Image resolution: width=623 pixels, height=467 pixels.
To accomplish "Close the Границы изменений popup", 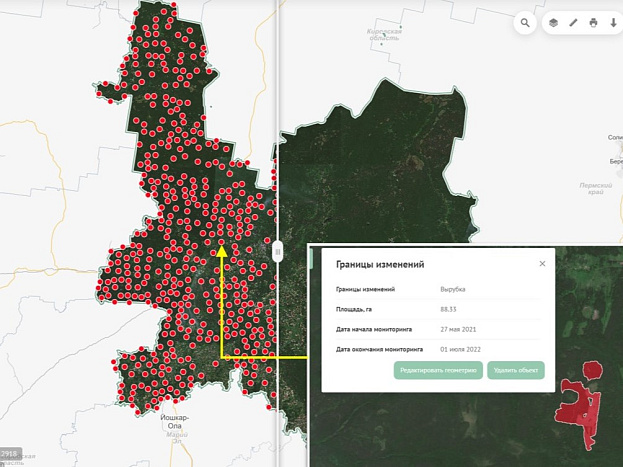I will click(x=542, y=264).
